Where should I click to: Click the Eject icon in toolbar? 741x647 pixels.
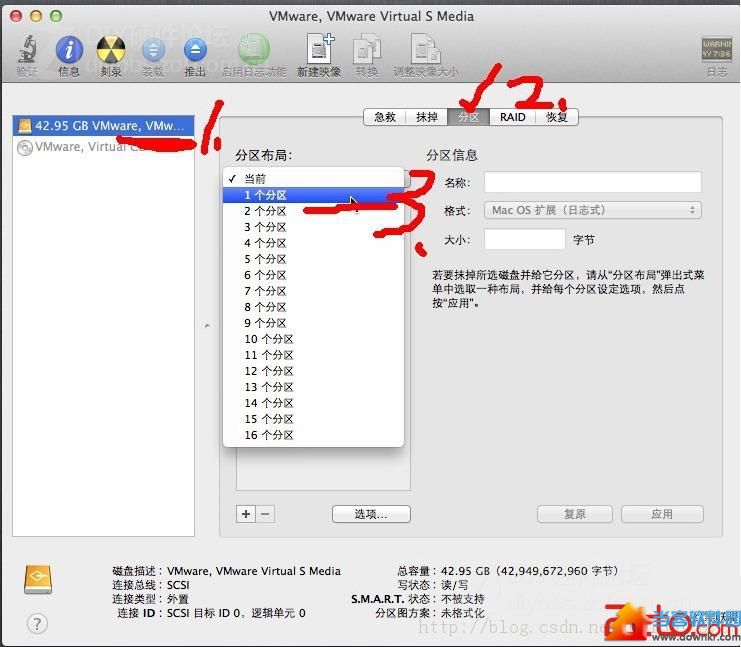point(195,50)
